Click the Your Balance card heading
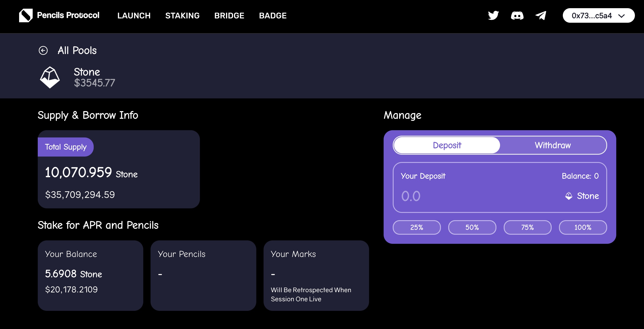This screenshot has height=329, width=644. click(71, 254)
